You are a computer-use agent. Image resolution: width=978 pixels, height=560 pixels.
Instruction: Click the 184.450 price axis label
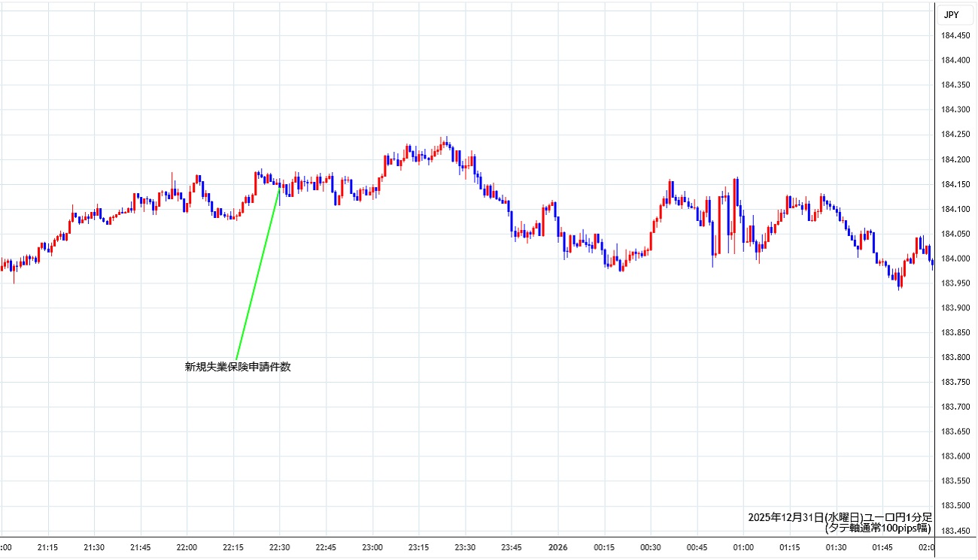point(955,35)
